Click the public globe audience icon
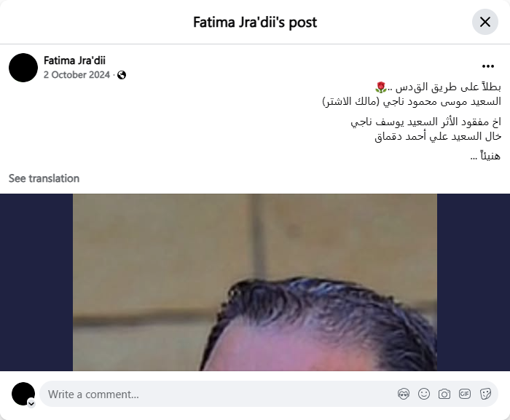The image size is (510, 420). (122, 75)
